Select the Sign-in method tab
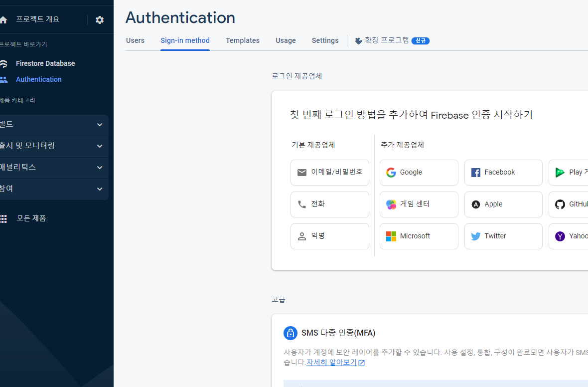The width and height of the screenshot is (588, 387). pyautogui.click(x=185, y=40)
